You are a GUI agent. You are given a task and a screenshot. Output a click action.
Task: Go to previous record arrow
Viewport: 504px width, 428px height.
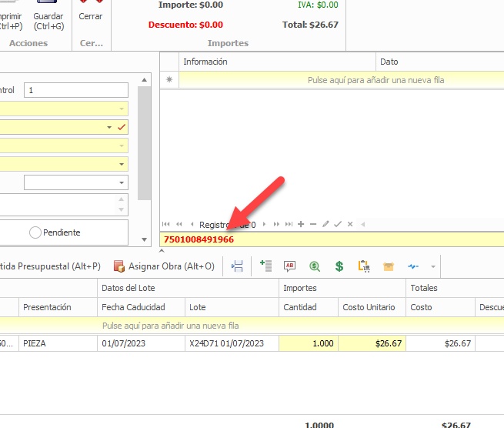pos(192,224)
